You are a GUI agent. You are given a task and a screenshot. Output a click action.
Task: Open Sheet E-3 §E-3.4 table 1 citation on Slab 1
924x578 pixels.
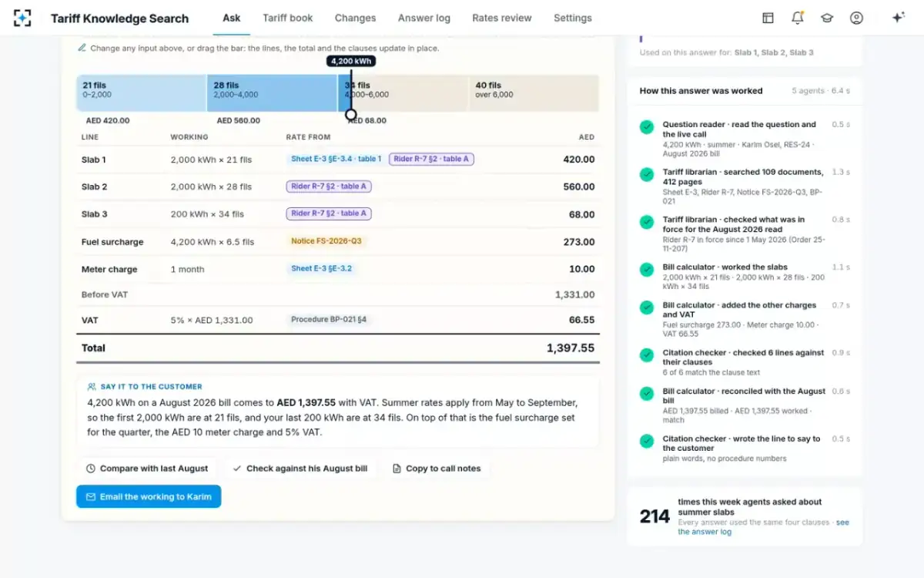[x=336, y=159]
